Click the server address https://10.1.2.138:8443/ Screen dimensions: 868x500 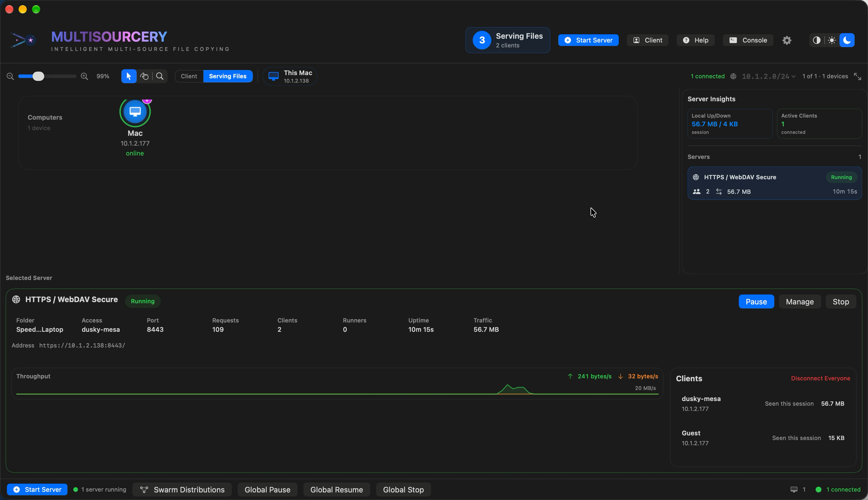coord(82,345)
